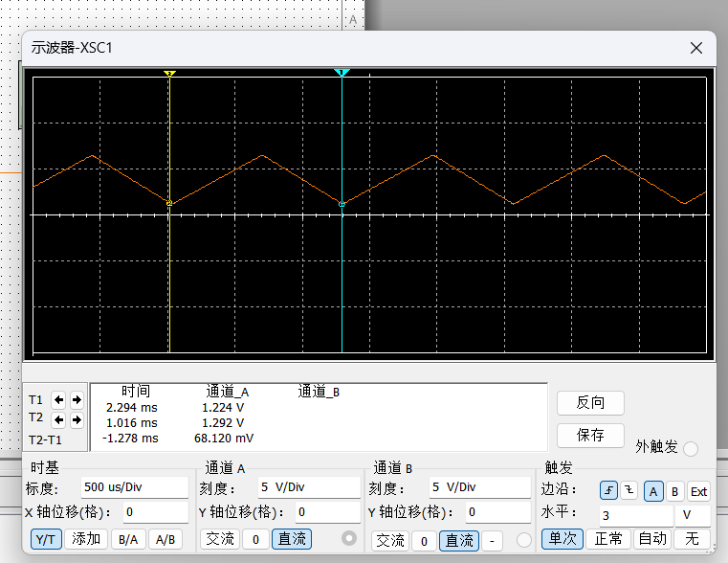Select falling edge trigger icon

pos(629,490)
